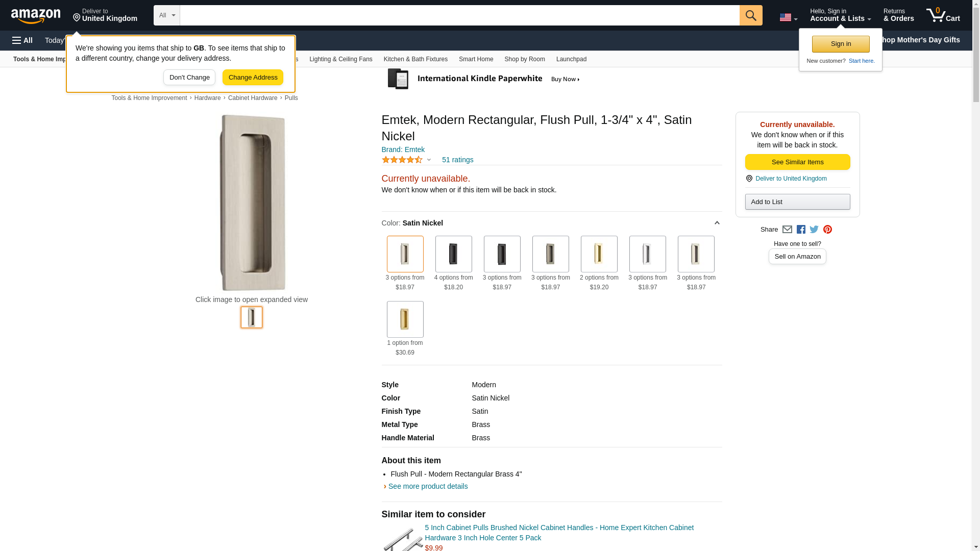Open the All hamburger menu
Image resolution: width=980 pixels, height=551 pixels.
22,40
